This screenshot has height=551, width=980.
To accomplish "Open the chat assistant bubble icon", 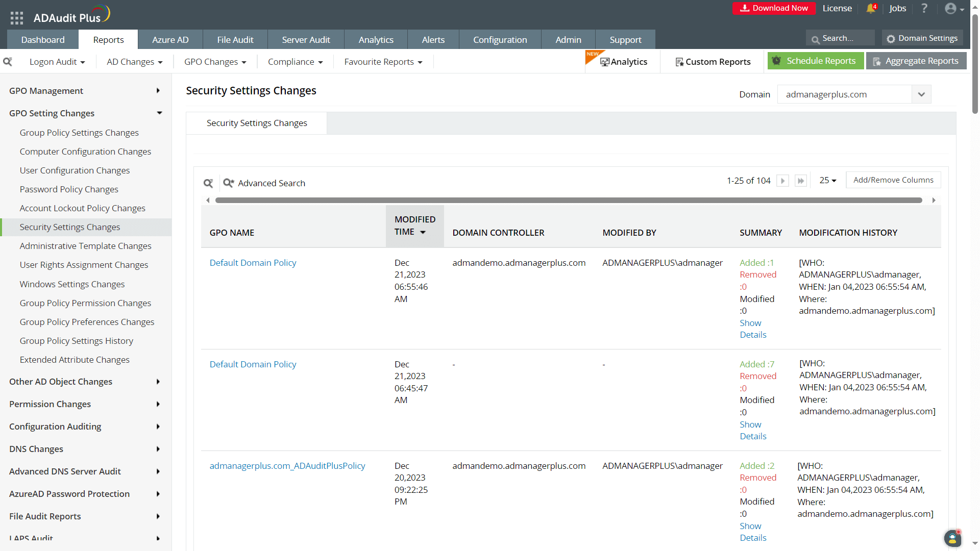I will click(952, 538).
